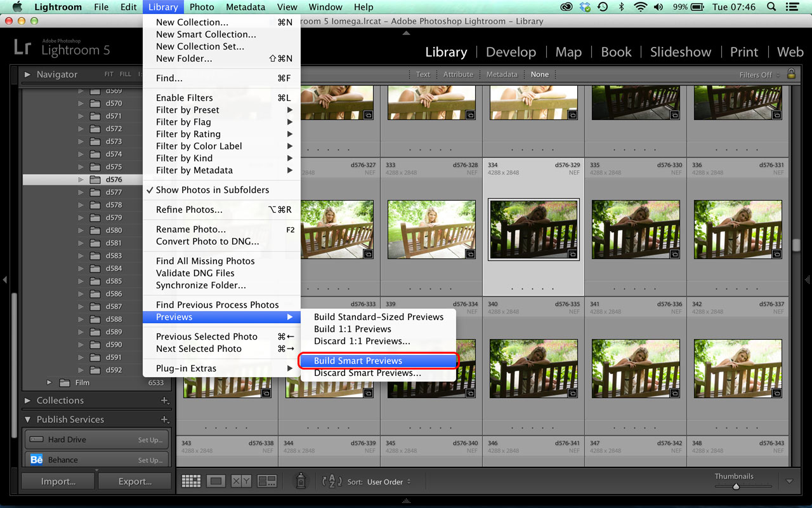The image size is (812, 508).
Task: Reverse sort direction with A-Z icon
Action: pyautogui.click(x=332, y=481)
